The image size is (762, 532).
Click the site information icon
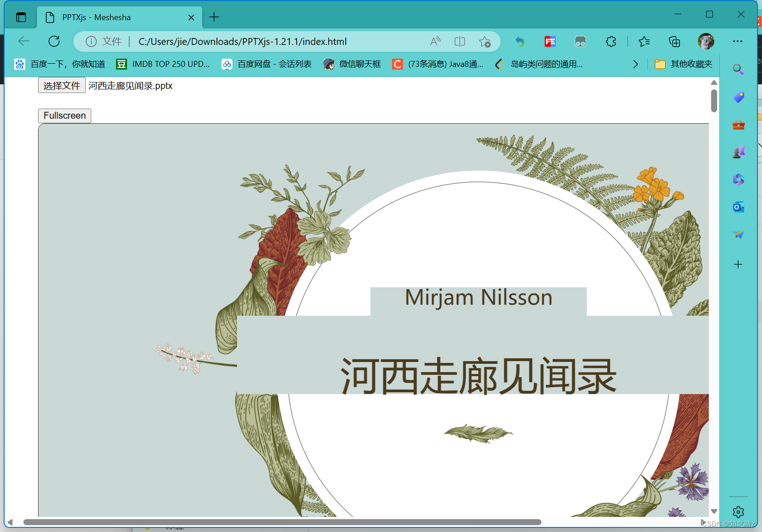coord(91,42)
